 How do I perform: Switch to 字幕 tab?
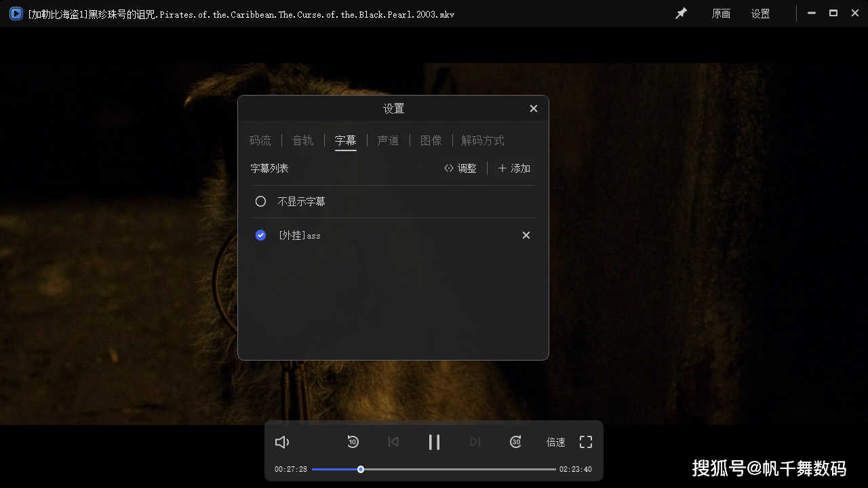[x=346, y=140]
